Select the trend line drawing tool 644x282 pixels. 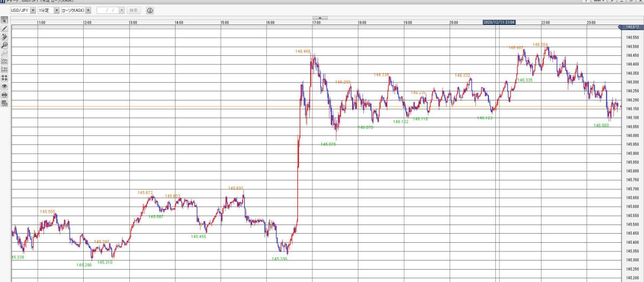[4, 28]
